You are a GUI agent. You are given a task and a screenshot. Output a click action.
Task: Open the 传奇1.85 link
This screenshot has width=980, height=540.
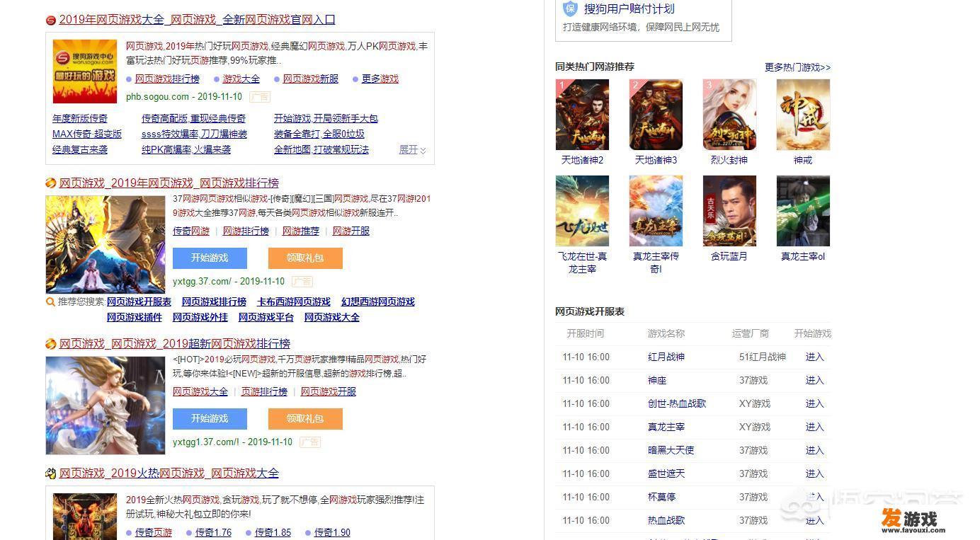[273, 533]
